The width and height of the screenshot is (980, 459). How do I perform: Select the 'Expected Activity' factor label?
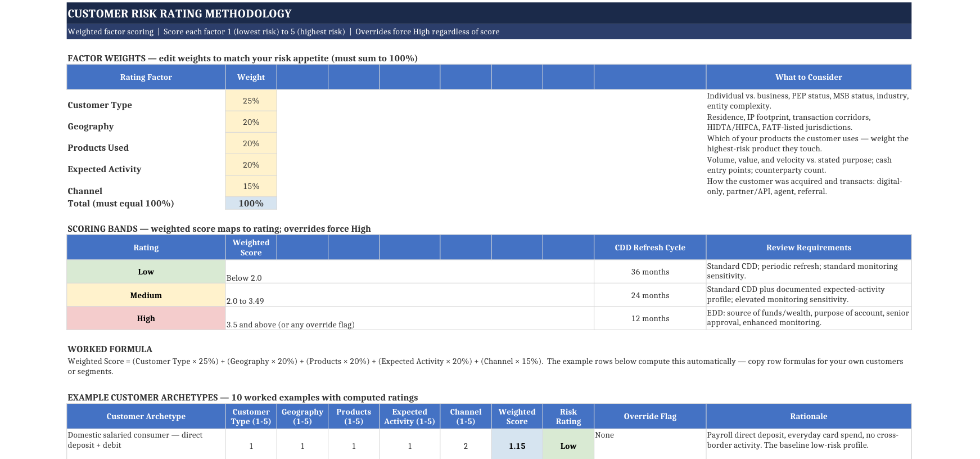coord(105,169)
